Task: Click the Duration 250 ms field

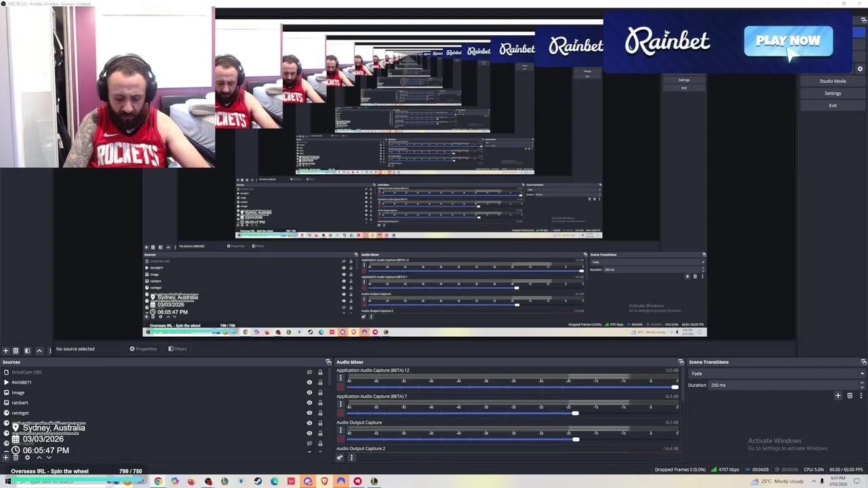Action: (783, 385)
